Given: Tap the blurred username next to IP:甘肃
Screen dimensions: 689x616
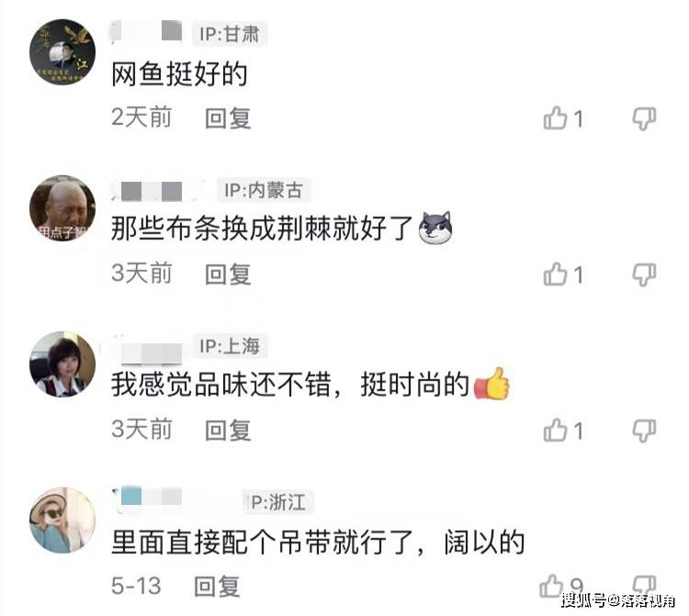Looking at the screenshot, I should [146, 31].
